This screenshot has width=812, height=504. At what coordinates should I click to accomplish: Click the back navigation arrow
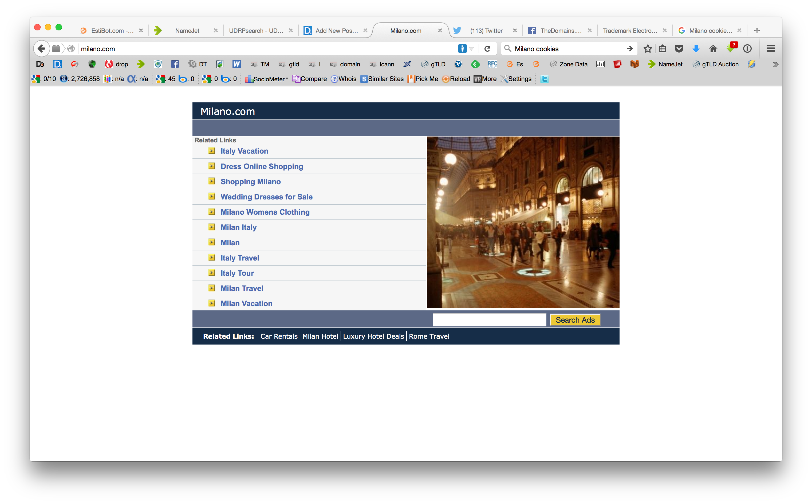(x=41, y=49)
